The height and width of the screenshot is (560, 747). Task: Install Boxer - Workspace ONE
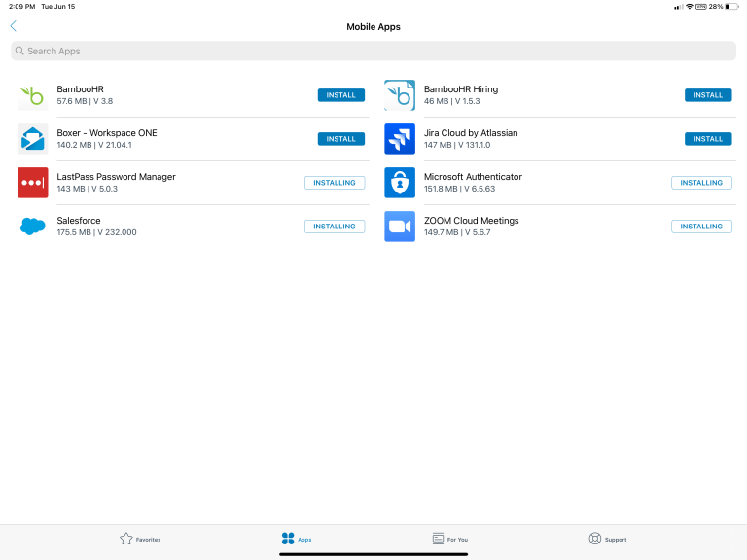(340, 139)
